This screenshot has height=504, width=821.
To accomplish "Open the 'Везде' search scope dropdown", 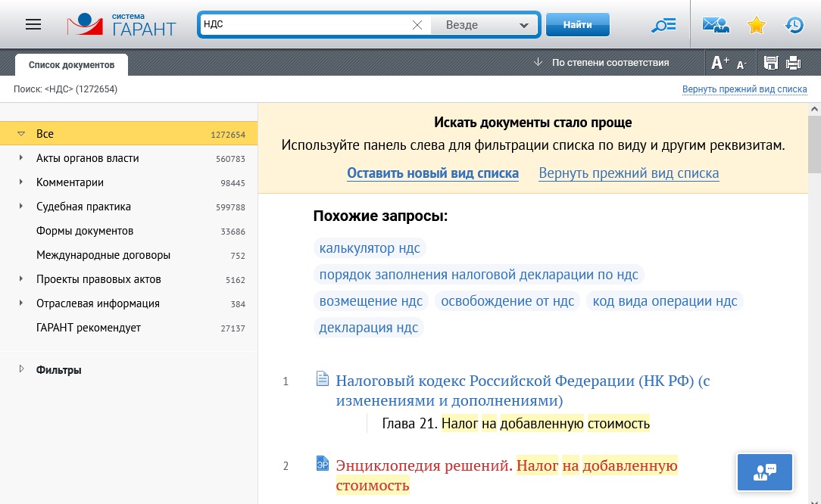I will (x=485, y=25).
